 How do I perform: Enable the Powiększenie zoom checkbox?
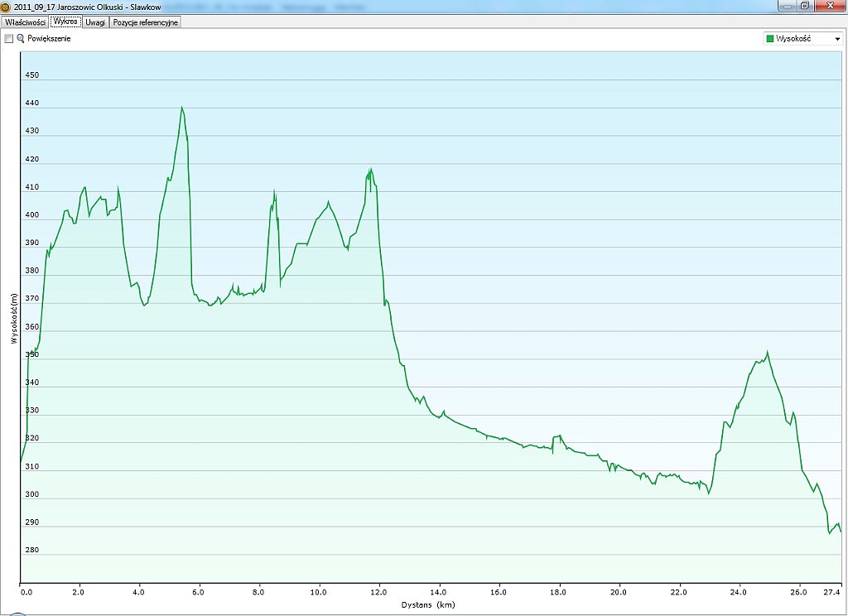(x=9, y=39)
